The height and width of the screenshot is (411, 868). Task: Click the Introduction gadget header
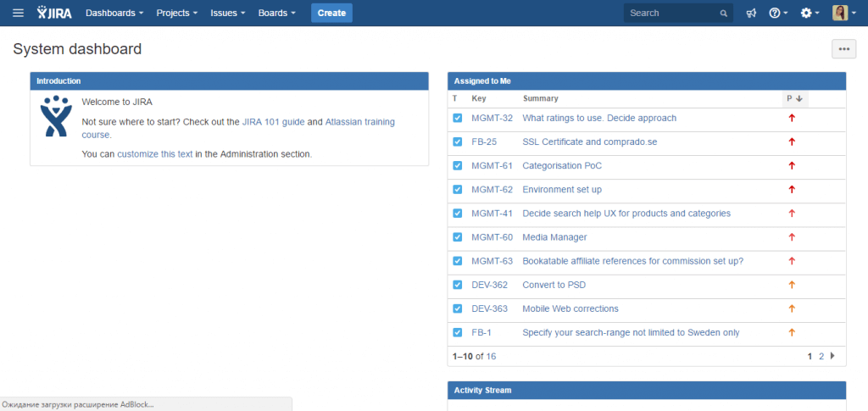229,81
